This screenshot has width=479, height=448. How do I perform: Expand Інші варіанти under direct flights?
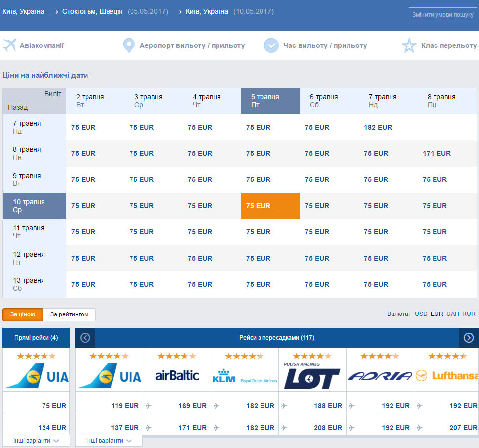[x=36, y=441]
